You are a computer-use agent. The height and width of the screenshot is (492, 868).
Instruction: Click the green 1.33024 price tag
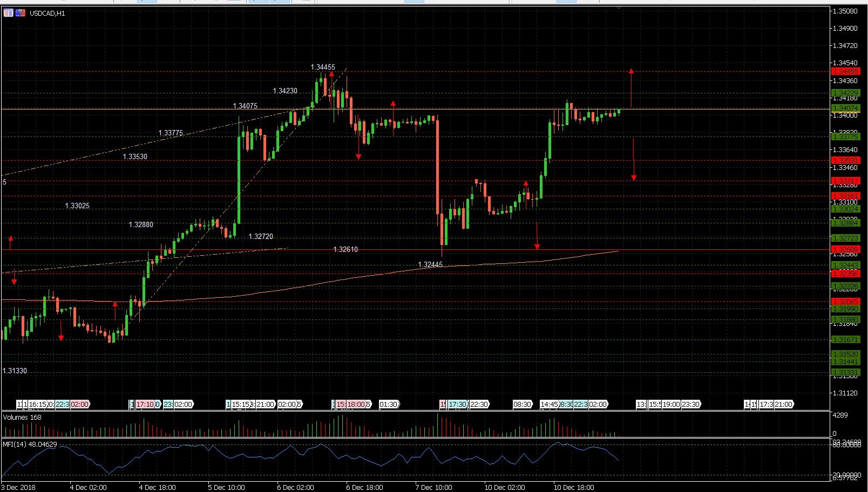(x=846, y=209)
